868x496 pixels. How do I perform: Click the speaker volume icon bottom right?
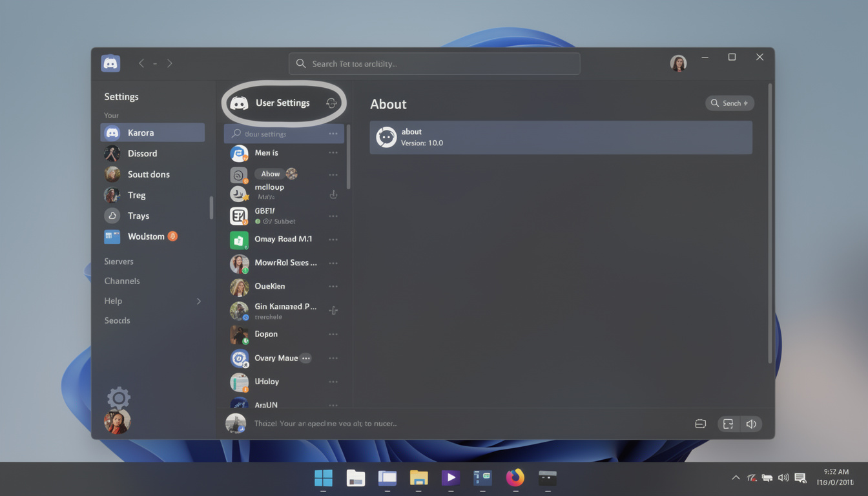(x=750, y=424)
